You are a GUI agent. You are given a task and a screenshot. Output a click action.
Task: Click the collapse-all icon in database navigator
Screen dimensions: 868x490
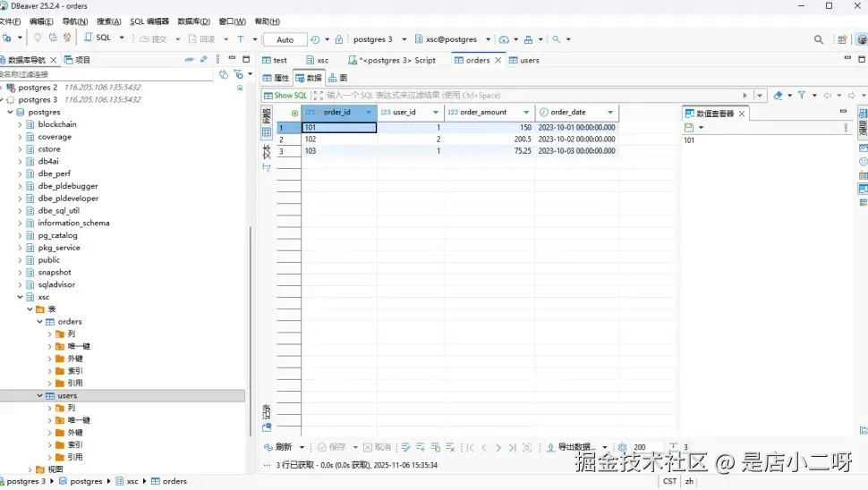pyautogui.click(x=190, y=59)
